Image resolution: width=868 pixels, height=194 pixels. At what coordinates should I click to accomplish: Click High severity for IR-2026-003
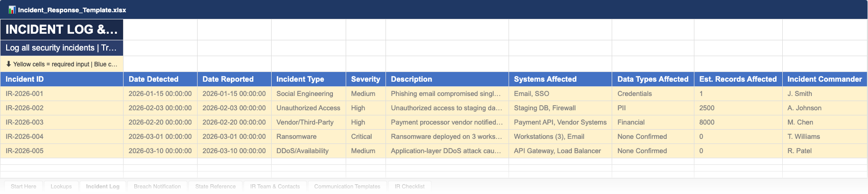tap(366, 123)
